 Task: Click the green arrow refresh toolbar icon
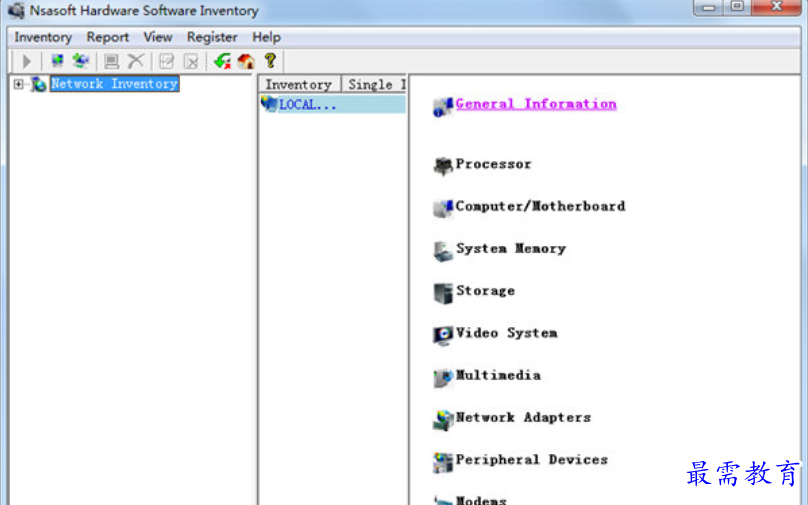click(x=222, y=61)
